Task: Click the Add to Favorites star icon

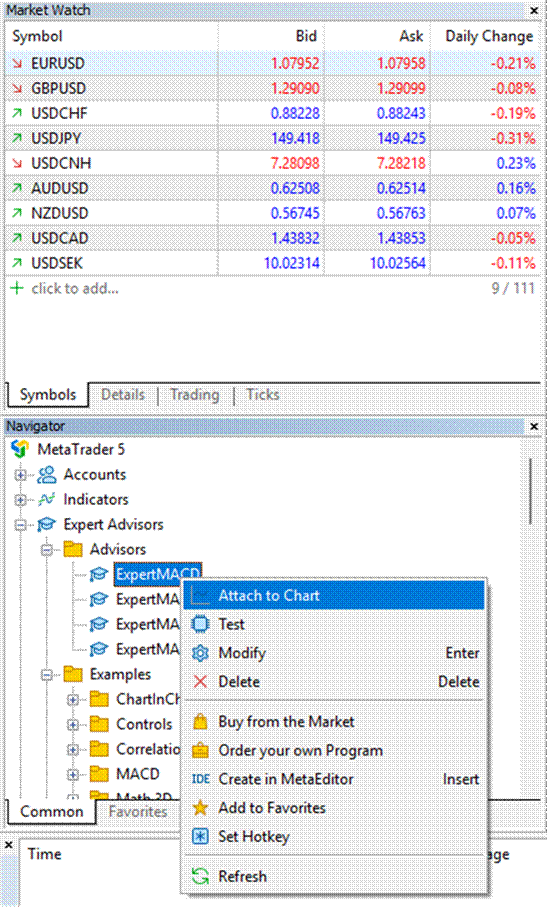Action: tap(200, 808)
